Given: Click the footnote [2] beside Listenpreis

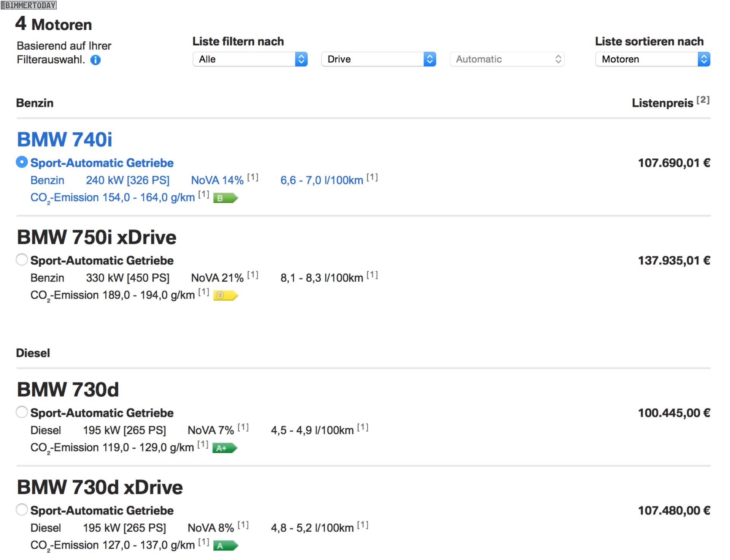Looking at the screenshot, I should click(703, 100).
